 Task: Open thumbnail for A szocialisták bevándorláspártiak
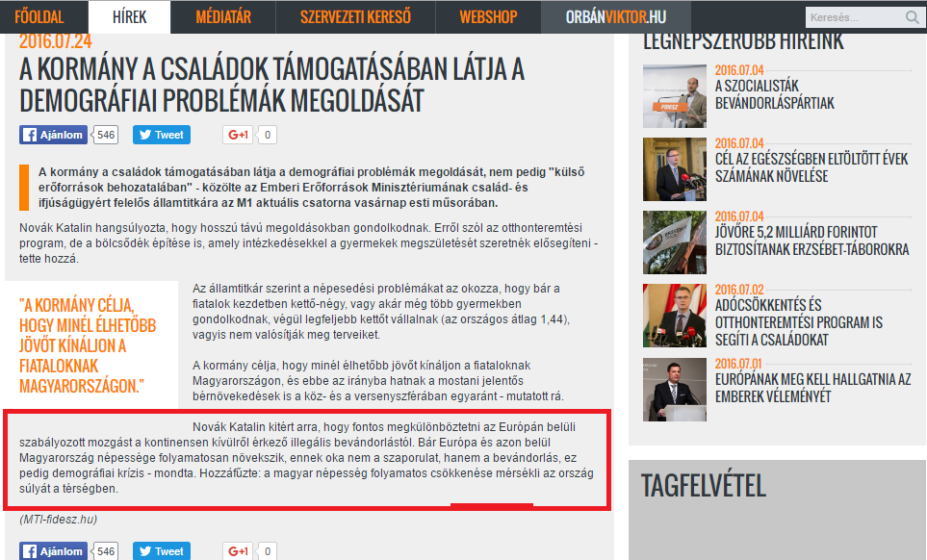(675, 96)
